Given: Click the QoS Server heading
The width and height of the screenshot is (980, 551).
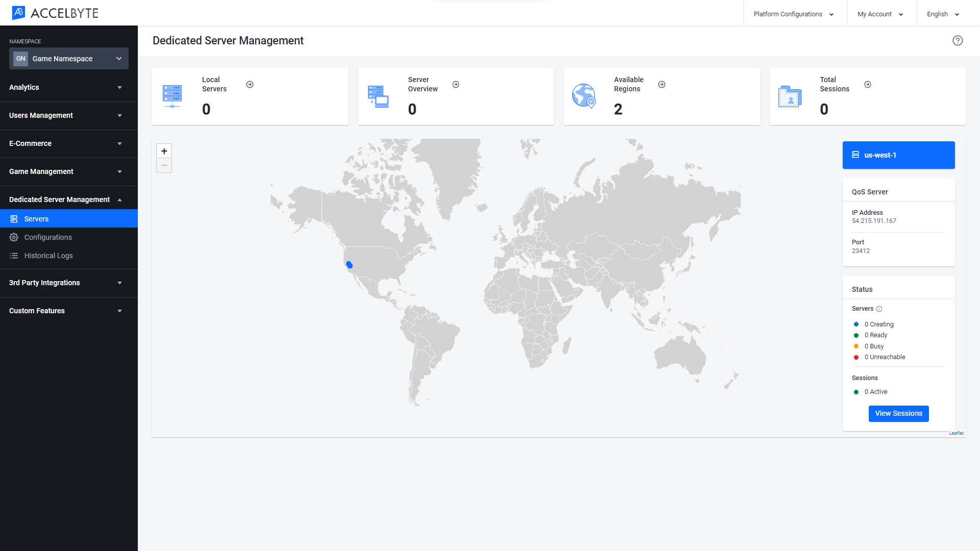Looking at the screenshot, I should click(x=870, y=192).
